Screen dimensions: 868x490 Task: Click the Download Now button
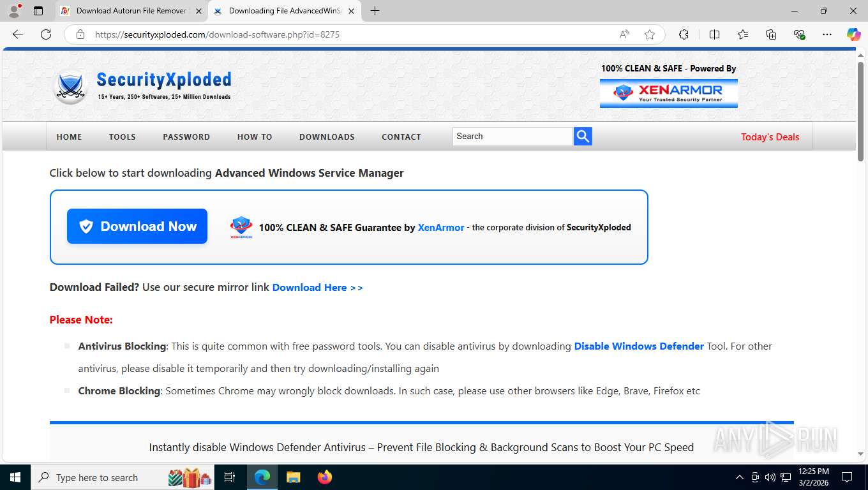click(137, 226)
